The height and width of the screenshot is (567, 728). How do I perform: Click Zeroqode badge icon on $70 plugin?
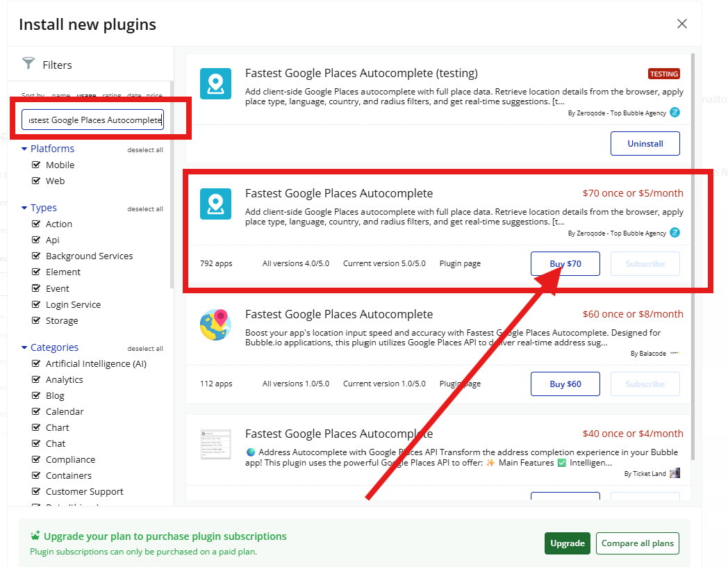pos(675,233)
